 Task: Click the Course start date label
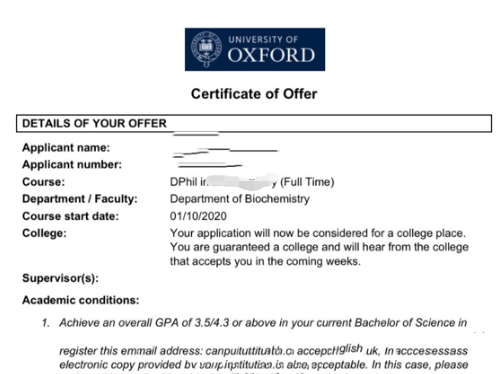click(70, 216)
